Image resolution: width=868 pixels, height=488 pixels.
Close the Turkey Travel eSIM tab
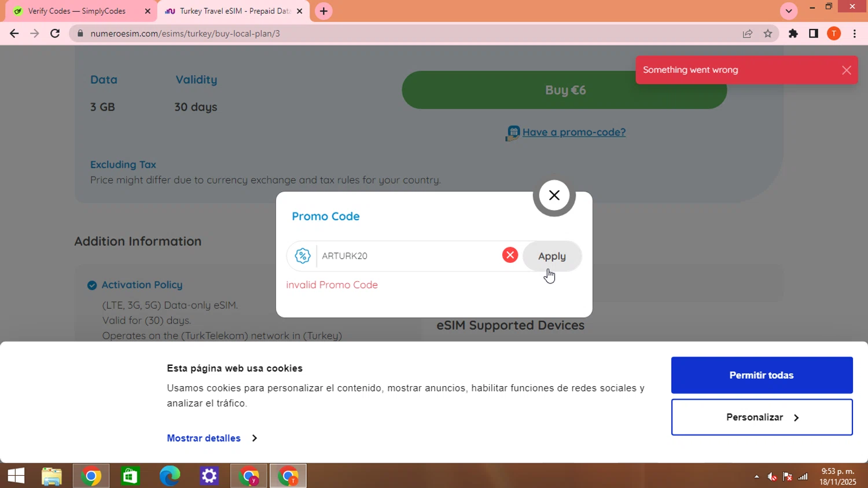[299, 11]
